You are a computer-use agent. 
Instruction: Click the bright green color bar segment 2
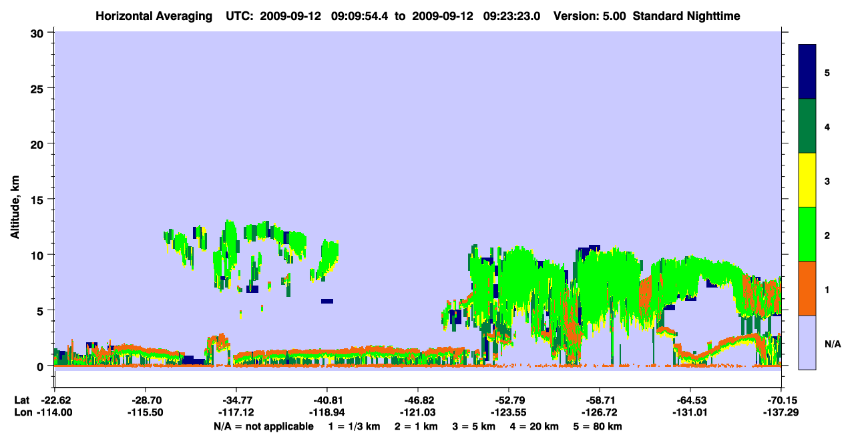click(x=807, y=234)
